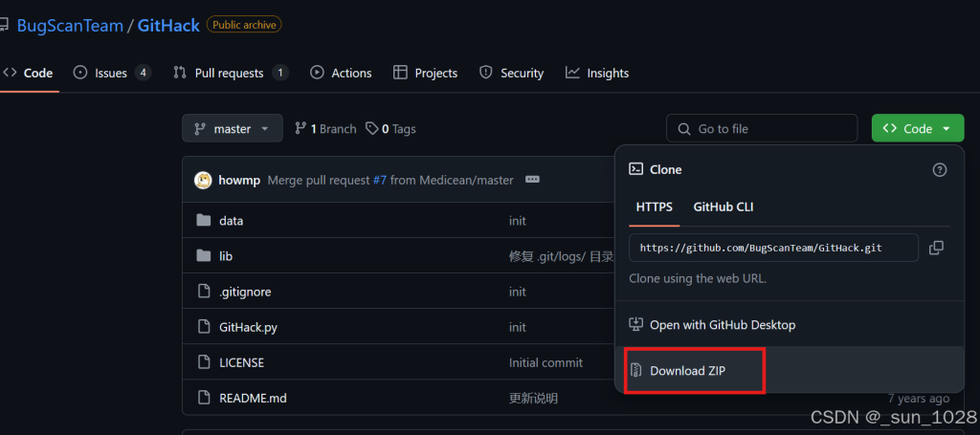Go to the Actions tab
The width and height of the screenshot is (980, 435).
click(x=341, y=73)
